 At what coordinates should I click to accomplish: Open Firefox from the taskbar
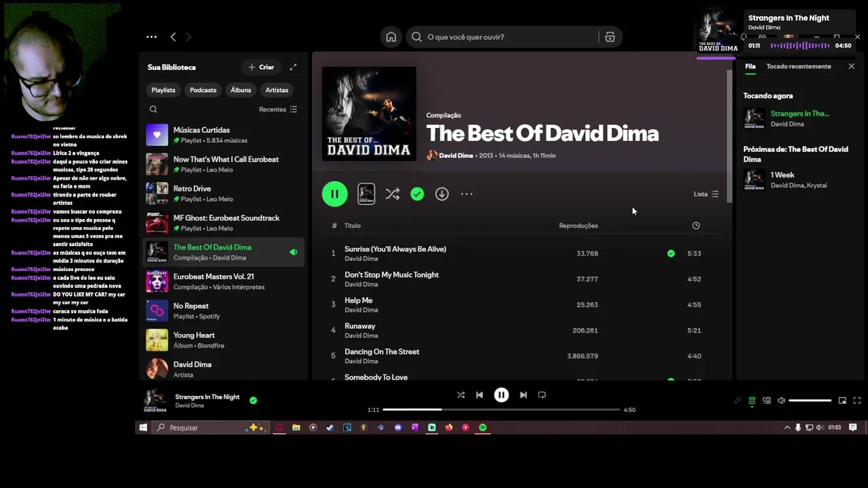pyautogui.click(x=449, y=428)
